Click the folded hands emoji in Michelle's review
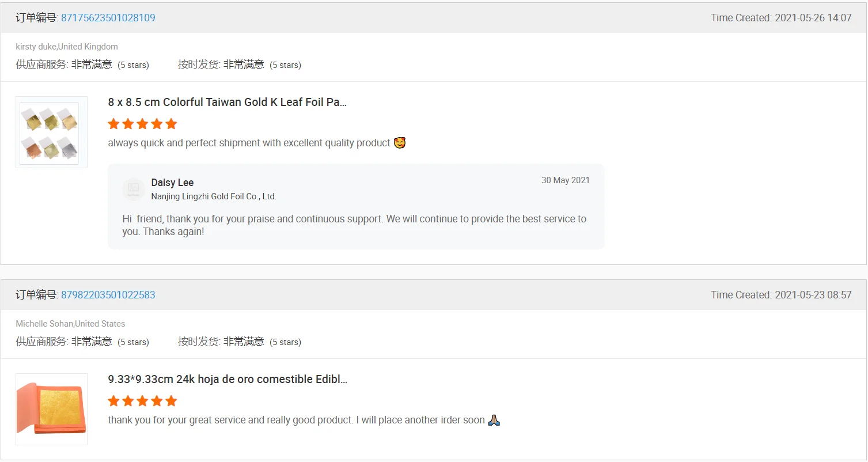This screenshot has width=868, height=462. [494, 420]
